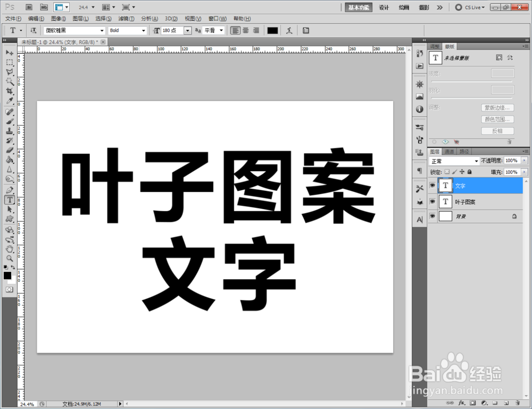
Task: Switch to 基本功能 workspace
Action: (359, 7)
